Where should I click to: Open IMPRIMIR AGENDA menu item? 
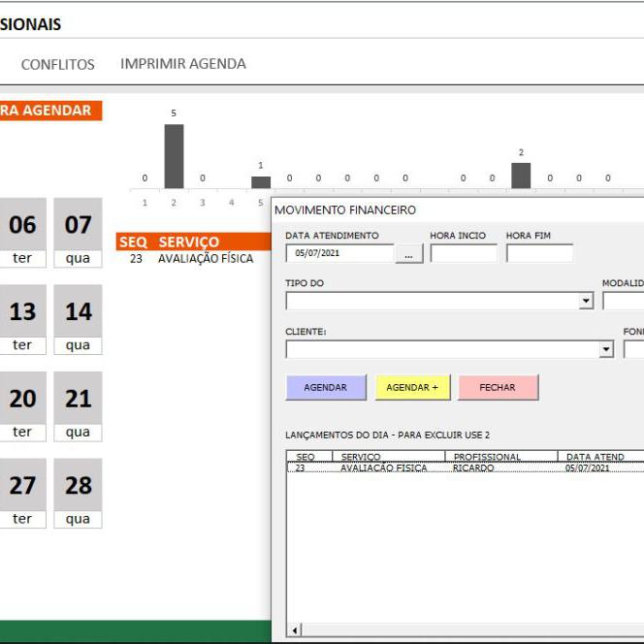click(x=183, y=63)
